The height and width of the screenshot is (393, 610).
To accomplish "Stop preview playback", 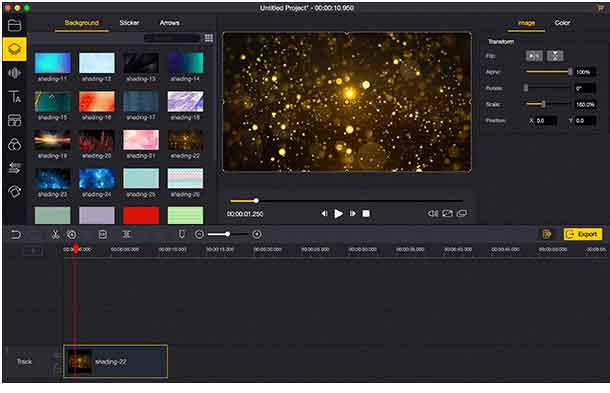I will click(366, 214).
